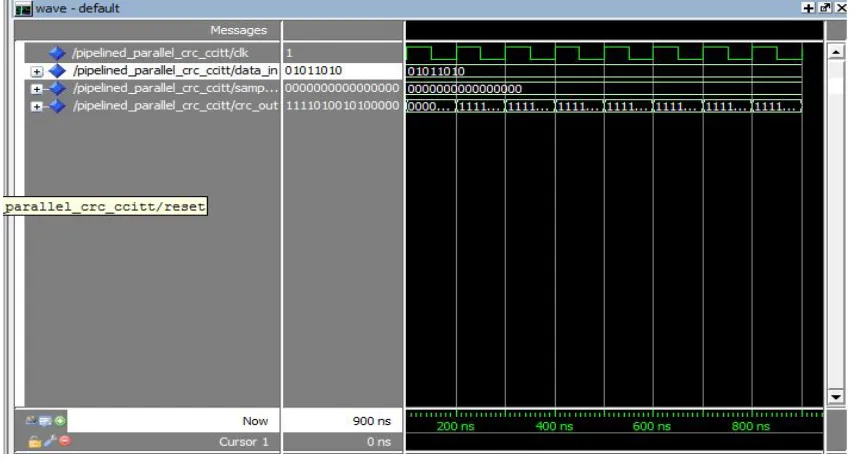Image resolution: width=856 pixels, height=460 pixels.
Task: Click the wave window icon in the title bar
Action: point(23,9)
